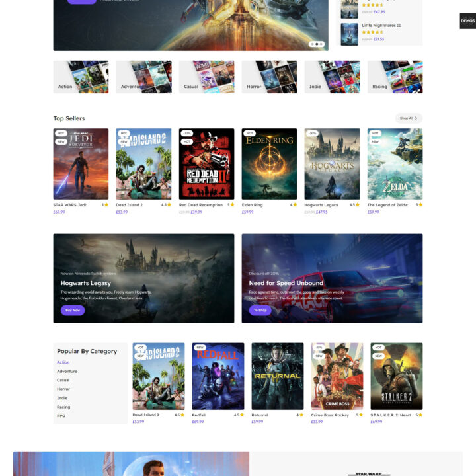
Task: Open the Red Dead Redemption title link
Action: [201, 205]
